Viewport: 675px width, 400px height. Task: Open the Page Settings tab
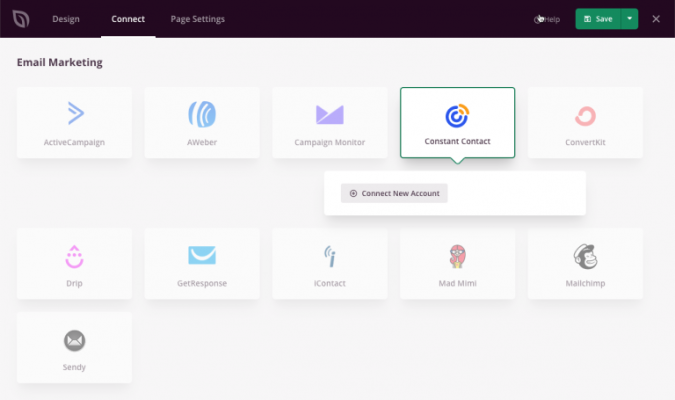(197, 19)
